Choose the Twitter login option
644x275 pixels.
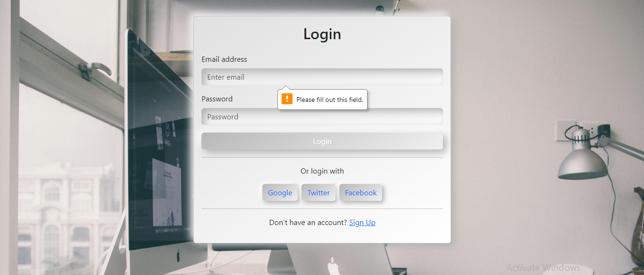coord(318,192)
